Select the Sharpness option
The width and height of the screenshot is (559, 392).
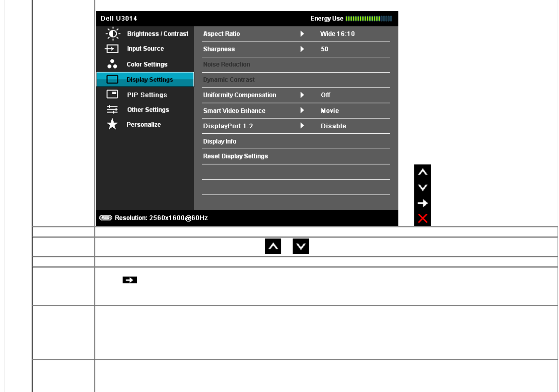coord(219,49)
